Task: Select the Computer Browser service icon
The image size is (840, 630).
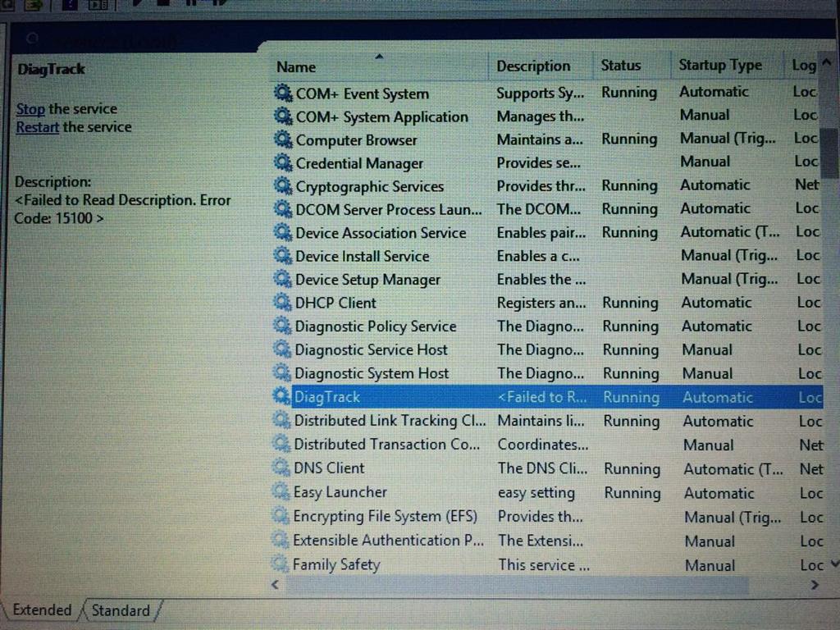Action: [282, 139]
